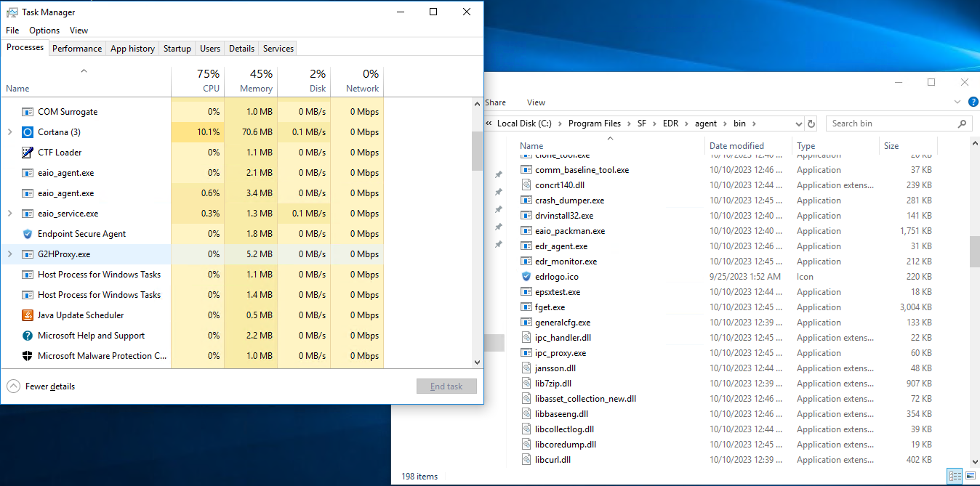Sort processes by the Memory column
This screenshot has height=486, width=980.
coord(251,81)
